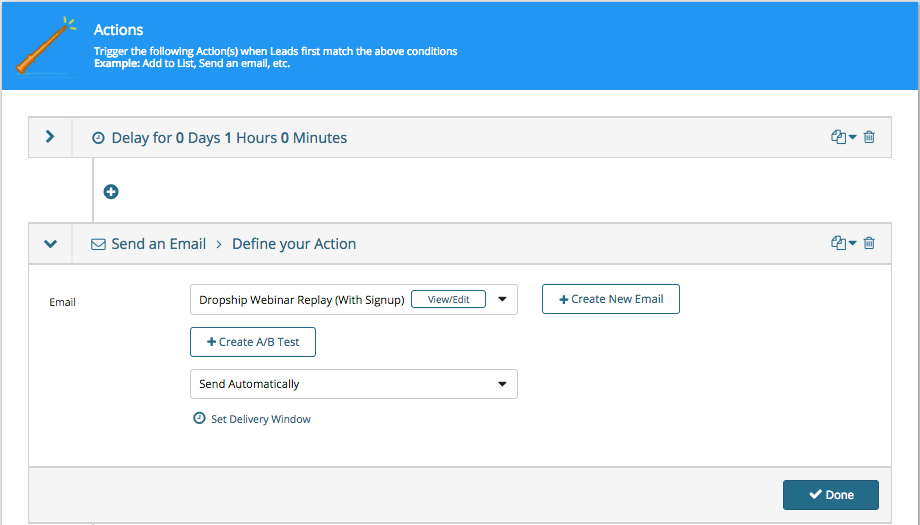The width and height of the screenshot is (920, 525).
Task: Click the magic wand Actions icon
Action: [x=46, y=46]
